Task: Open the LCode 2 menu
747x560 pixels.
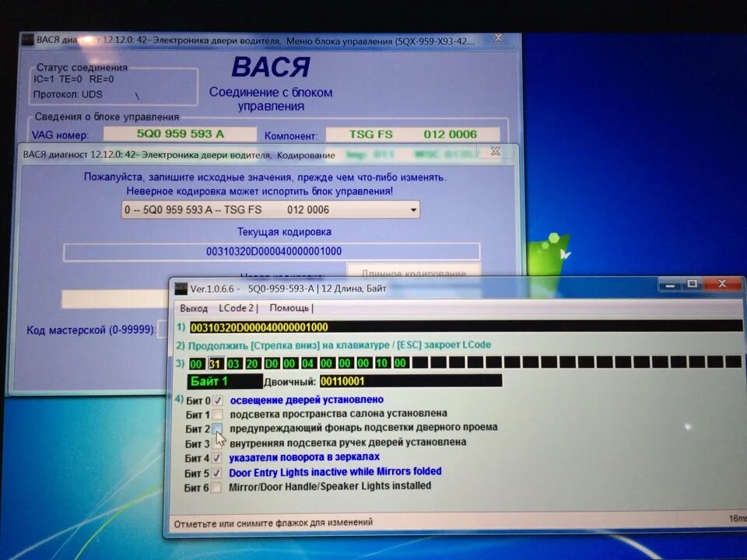Action: click(238, 308)
